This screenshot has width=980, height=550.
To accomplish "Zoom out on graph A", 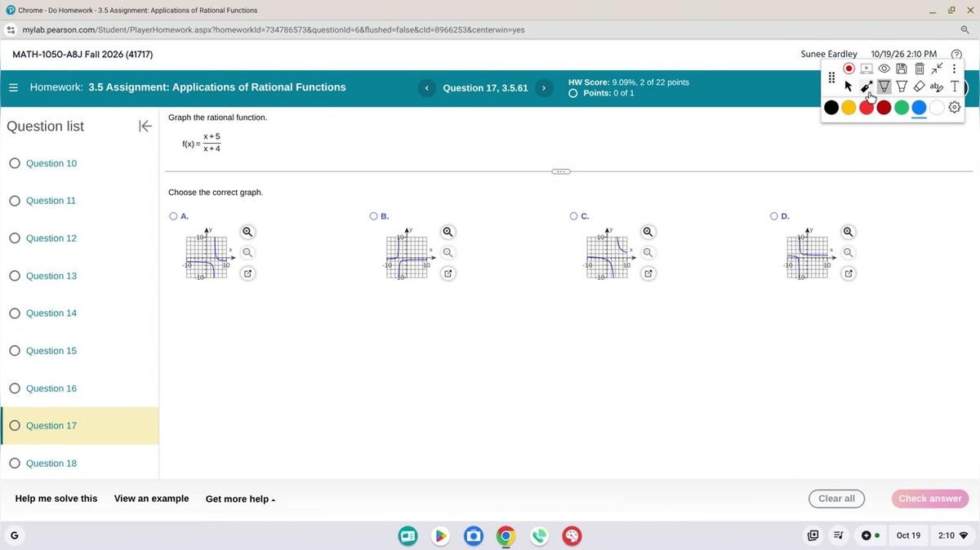I will click(x=247, y=253).
